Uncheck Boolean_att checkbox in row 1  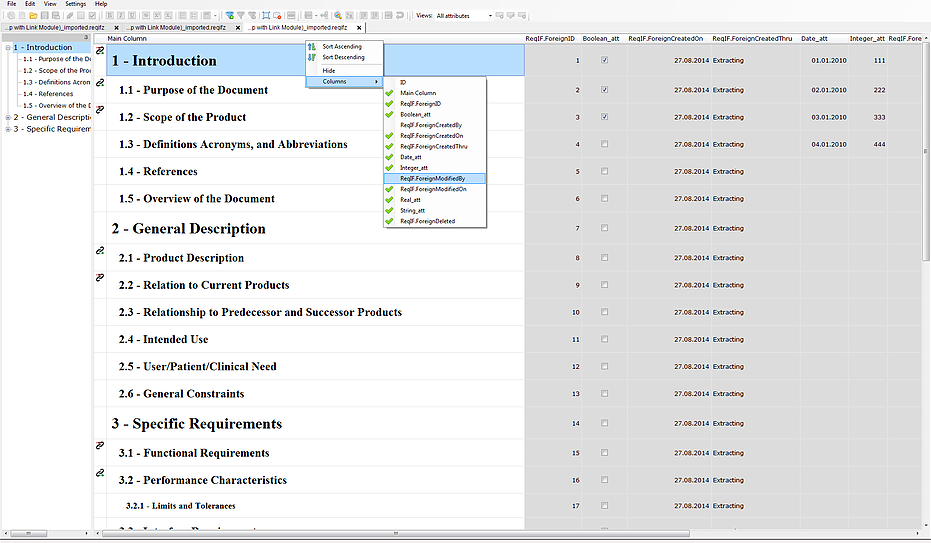click(x=604, y=60)
